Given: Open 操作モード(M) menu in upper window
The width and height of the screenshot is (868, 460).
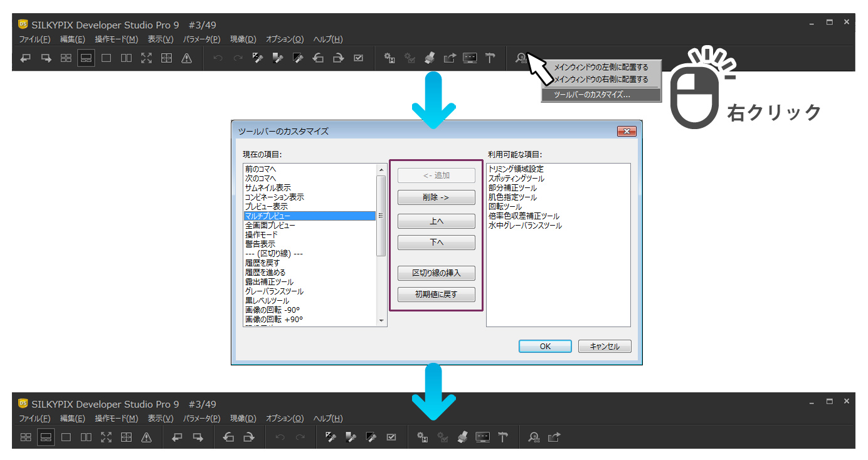Looking at the screenshot, I should [116, 39].
